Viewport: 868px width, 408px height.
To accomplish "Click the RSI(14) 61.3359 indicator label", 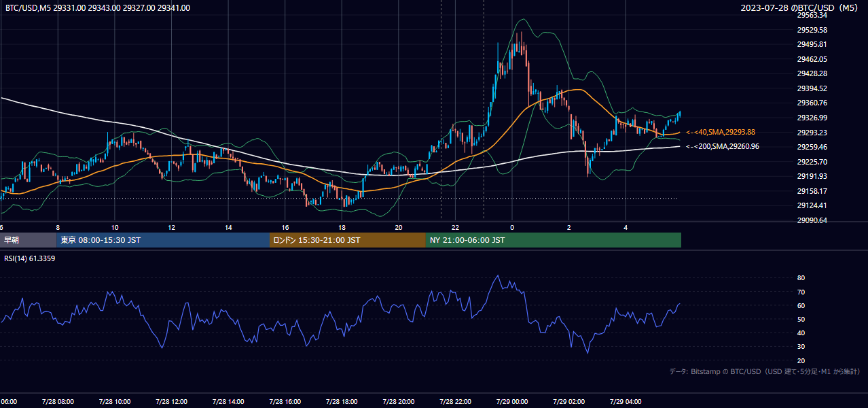I will click(30, 258).
